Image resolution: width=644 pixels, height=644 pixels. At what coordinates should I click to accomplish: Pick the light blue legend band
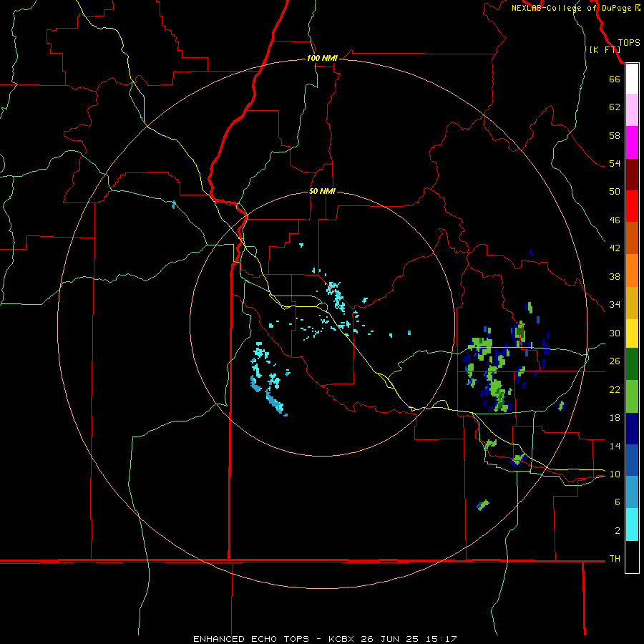click(632, 492)
